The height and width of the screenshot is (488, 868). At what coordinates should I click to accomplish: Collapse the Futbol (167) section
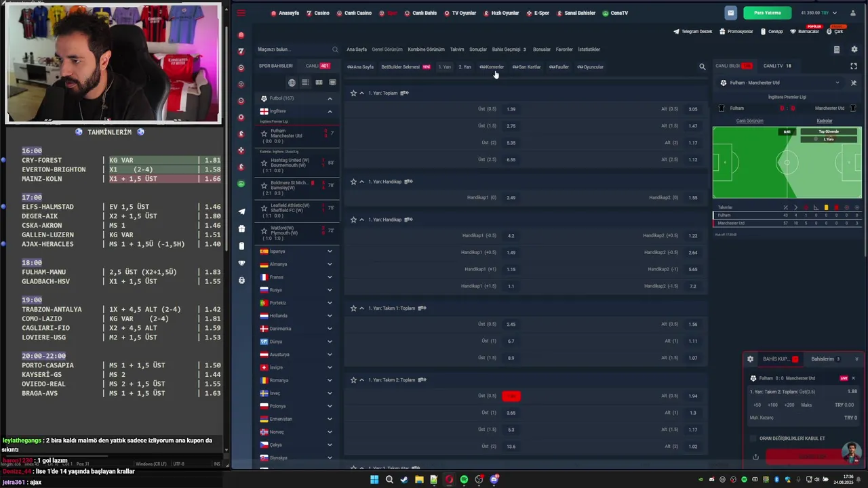[330, 98]
